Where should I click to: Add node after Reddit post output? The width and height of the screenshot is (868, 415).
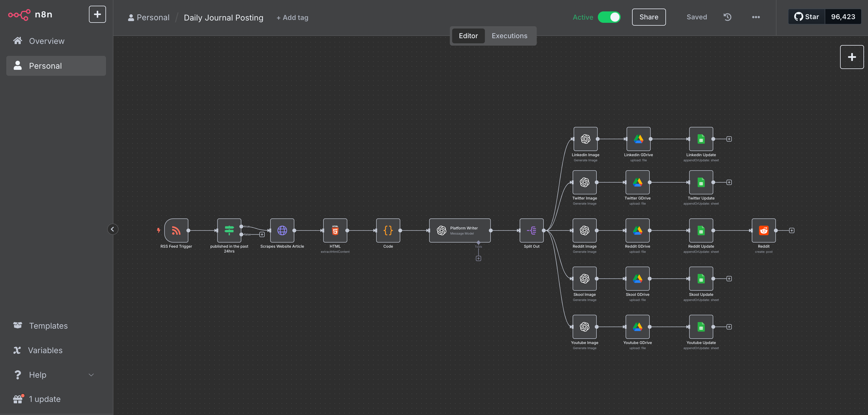[792, 231]
